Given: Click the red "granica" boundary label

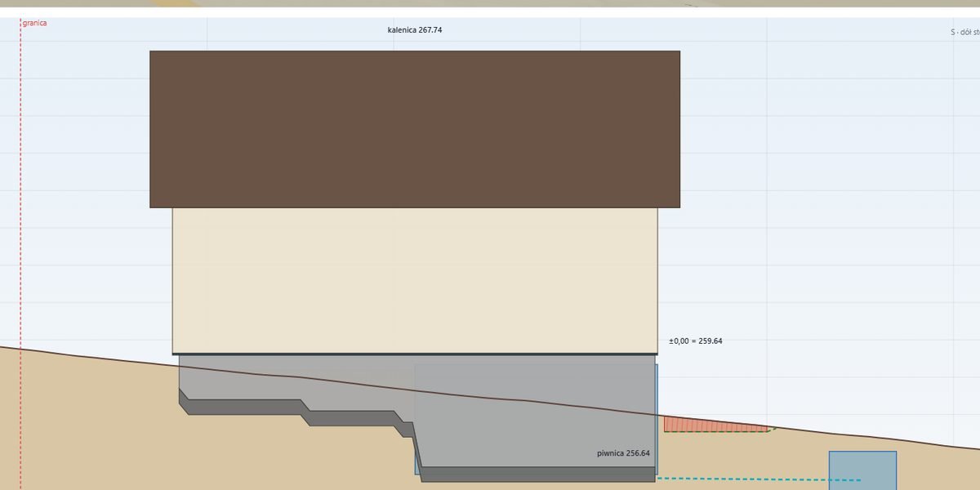Looking at the screenshot, I should (x=34, y=23).
